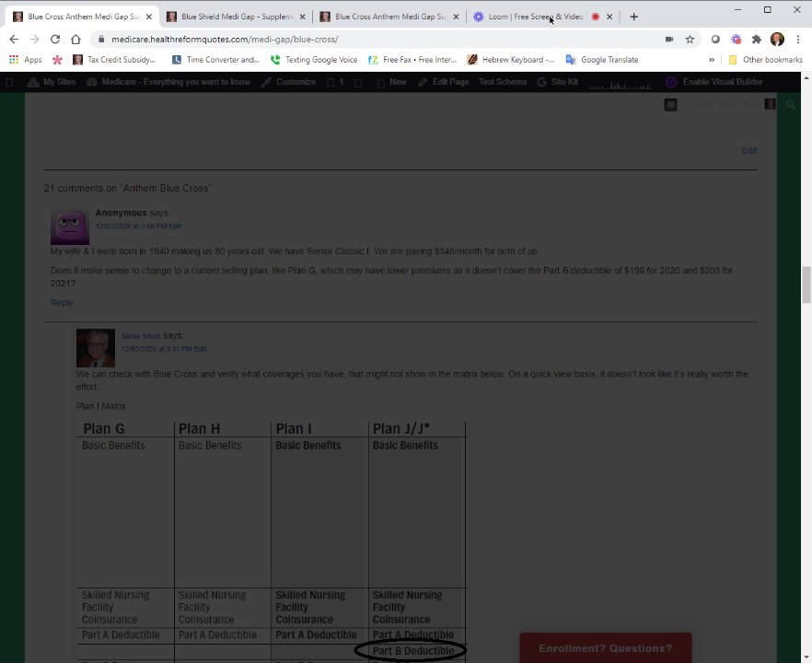812x663 pixels.
Task: Open the Tax Credit Subsidy bookmark
Action: point(114,60)
